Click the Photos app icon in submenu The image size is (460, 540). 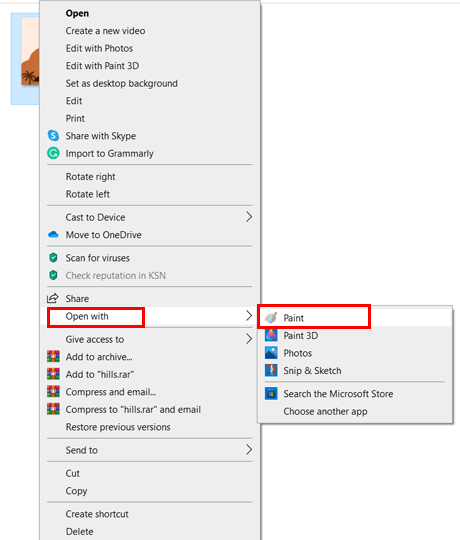(271, 353)
